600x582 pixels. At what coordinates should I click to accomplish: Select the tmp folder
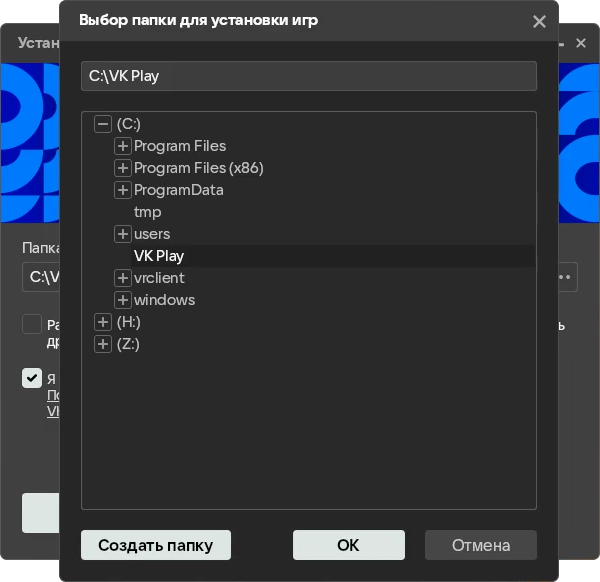click(147, 212)
